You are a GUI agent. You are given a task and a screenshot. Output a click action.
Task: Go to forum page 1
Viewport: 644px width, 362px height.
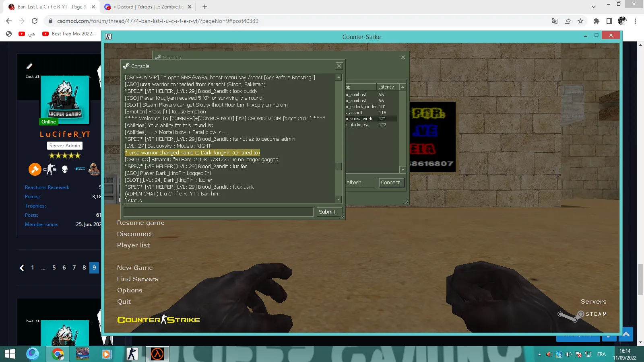[33, 267]
